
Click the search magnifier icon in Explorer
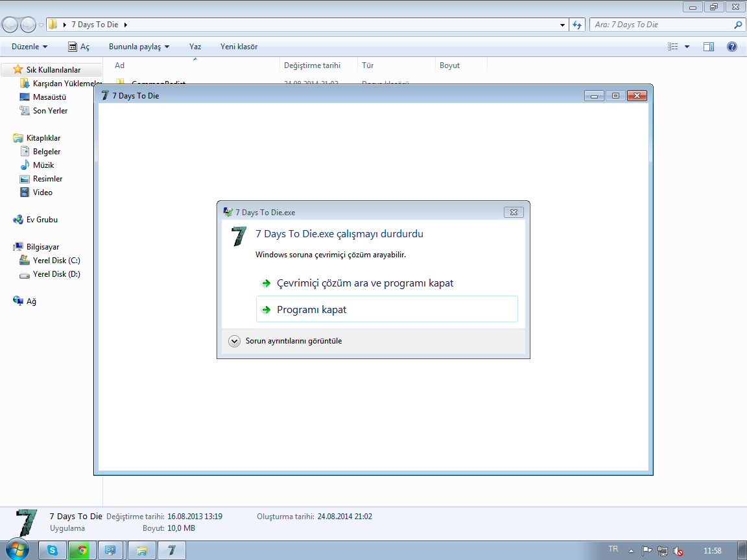738,25
